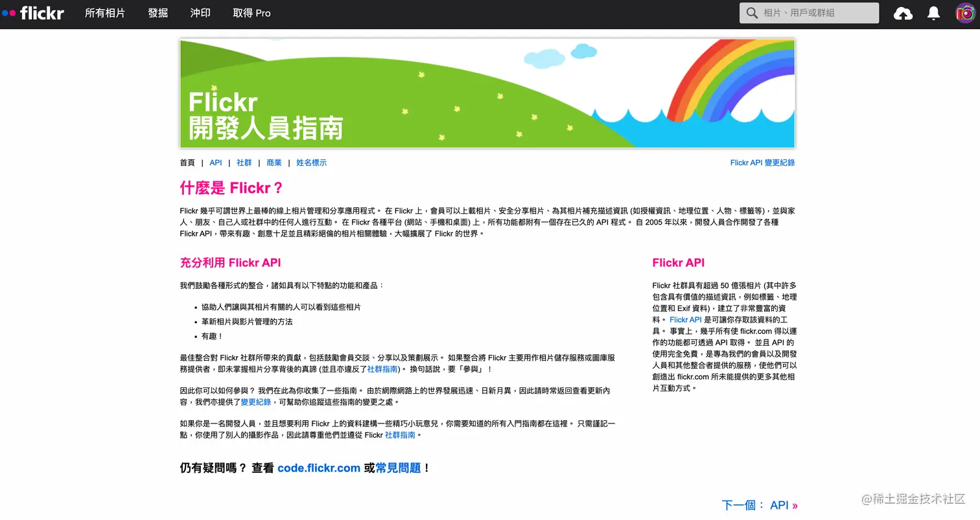Select the 所有相片 menu item
The width and height of the screenshot is (980, 520).
106,12
